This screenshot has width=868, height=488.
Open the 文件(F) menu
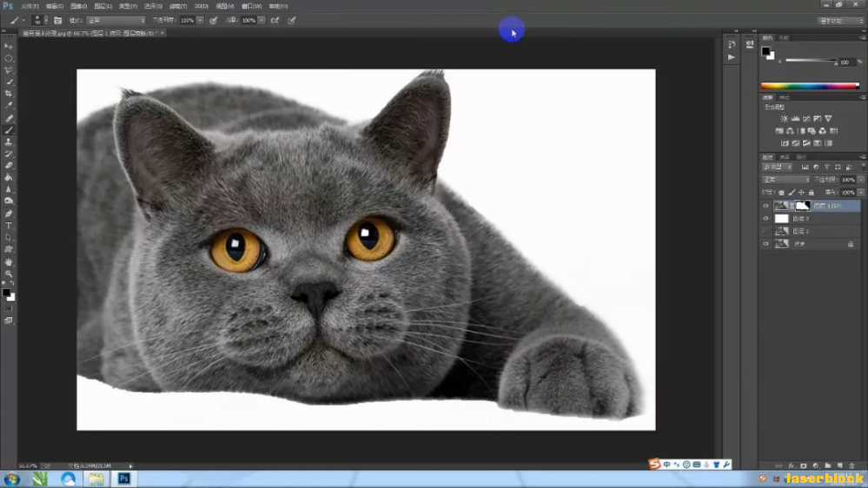point(30,6)
